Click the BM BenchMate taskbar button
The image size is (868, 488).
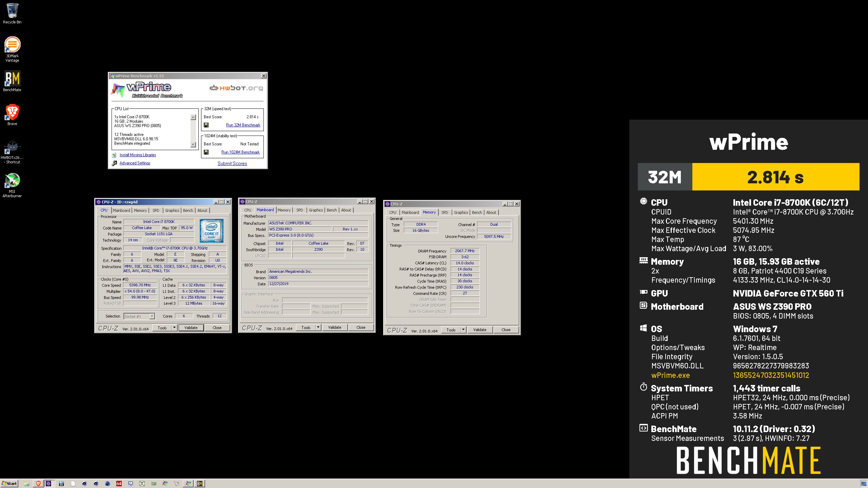click(x=200, y=484)
